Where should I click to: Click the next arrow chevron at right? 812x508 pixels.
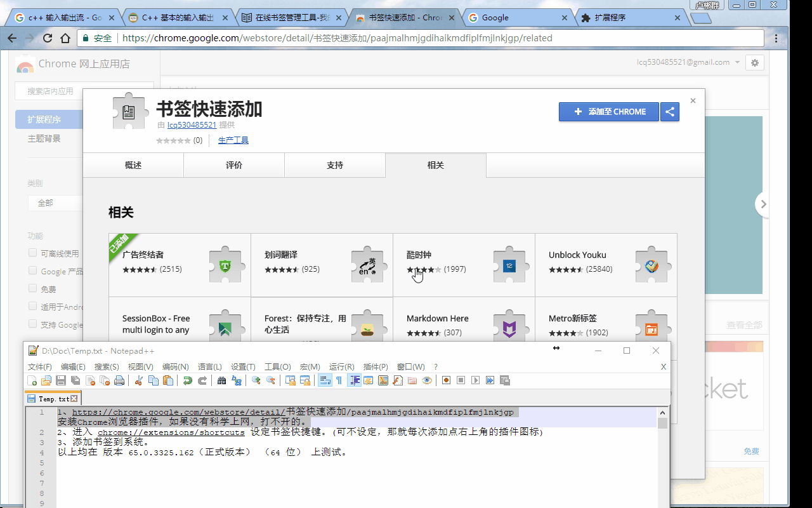click(763, 204)
